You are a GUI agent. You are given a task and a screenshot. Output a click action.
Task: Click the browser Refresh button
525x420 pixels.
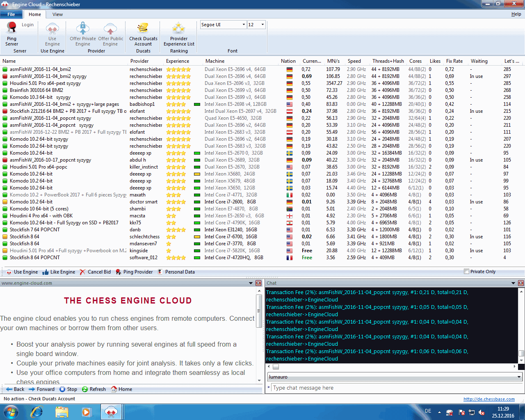click(x=94, y=389)
